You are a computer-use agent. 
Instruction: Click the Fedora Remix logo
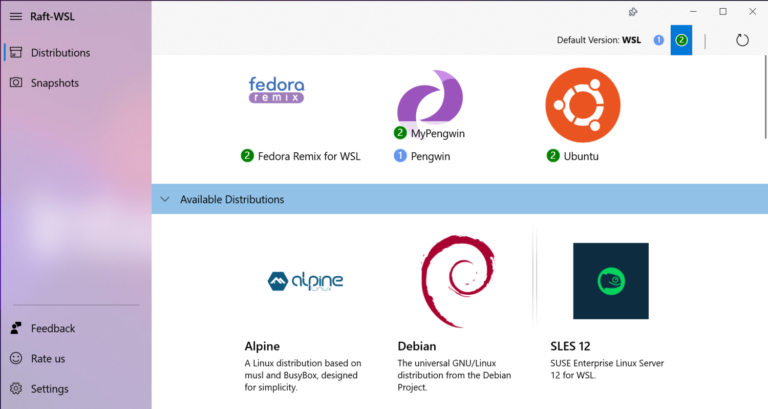[276, 90]
